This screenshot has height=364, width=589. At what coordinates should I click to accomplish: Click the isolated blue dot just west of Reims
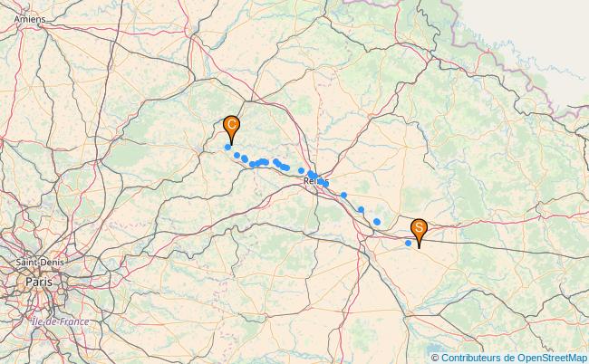click(301, 171)
